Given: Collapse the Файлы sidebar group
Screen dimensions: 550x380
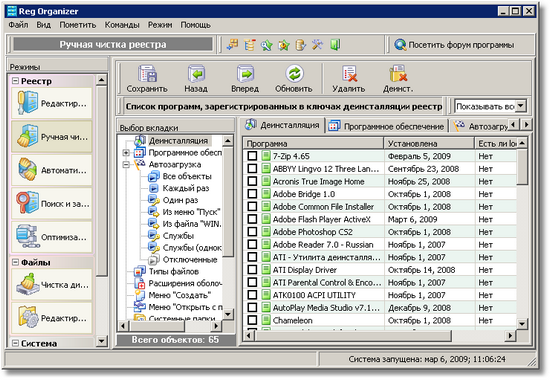Looking at the screenshot, I should pyautogui.click(x=15, y=262).
